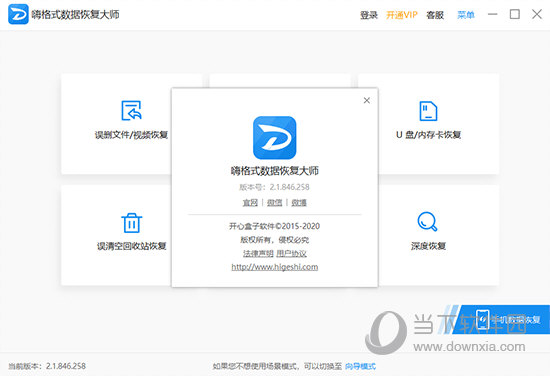This screenshot has height=376, width=550.
Task: Select the 深度恢复 label
Action: tap(428, 246)
